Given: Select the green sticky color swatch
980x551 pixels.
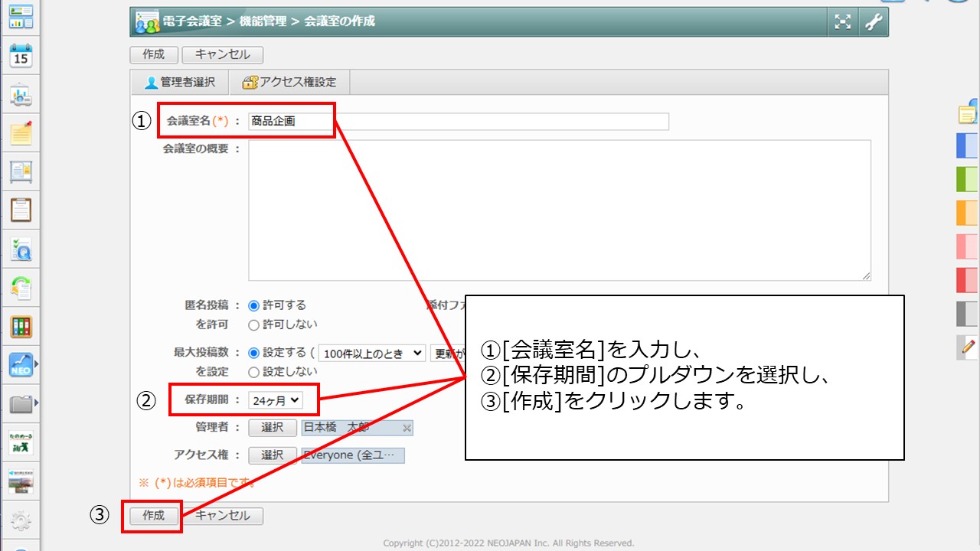Looking at the screenshot, I should 968,179.
